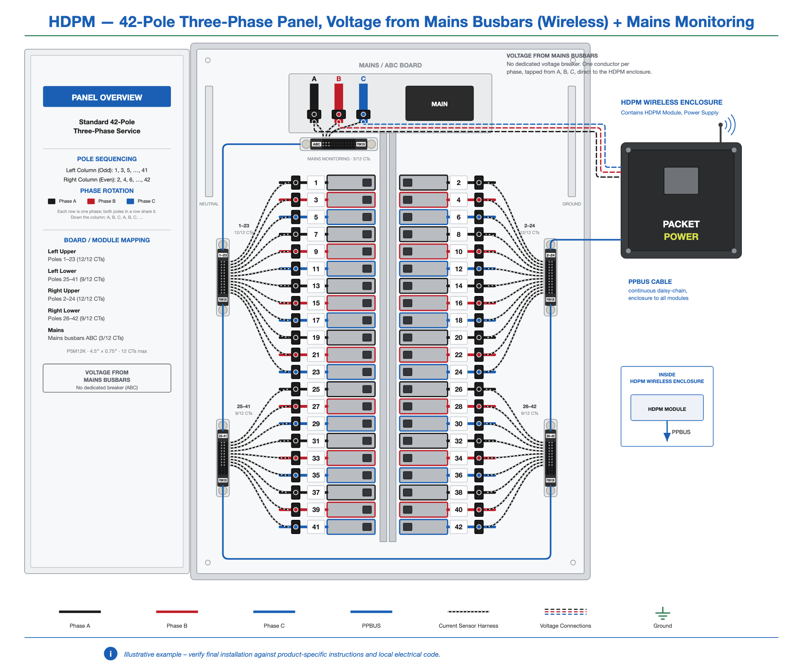Click the info icon beside illustrative note
Image resolution: width=803 pixels, height=672 pixels.
[111, 654]
